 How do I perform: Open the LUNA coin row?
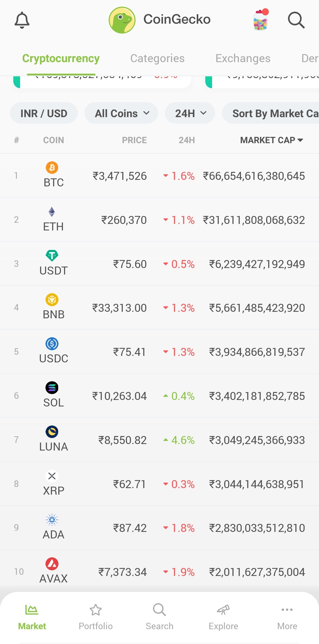point(159,440)
